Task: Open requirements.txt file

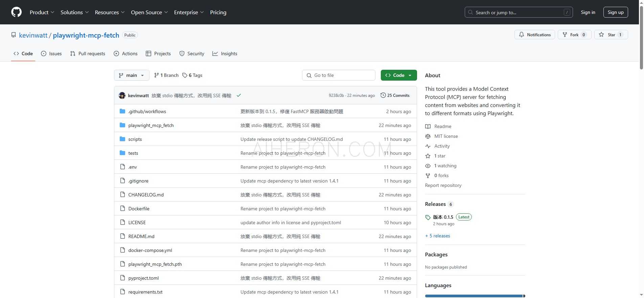Action: tap(145, 292)
